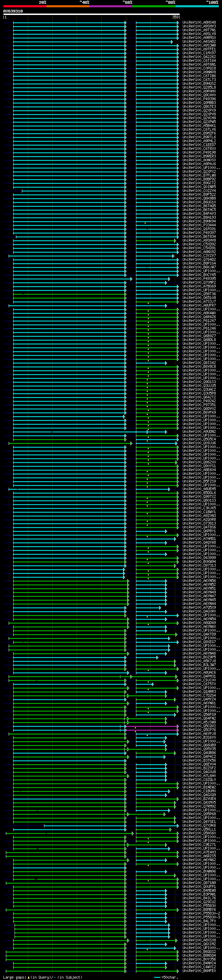Select the UniRef100_A5B4K1 label
222x980 pixels.
[199, 125]
